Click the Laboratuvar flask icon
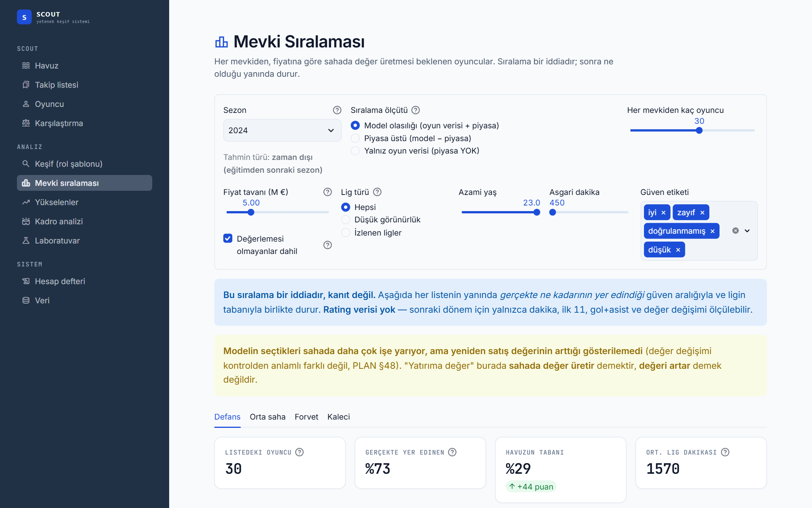812x508 pixels. pyautogui.click(x=26, y=240)
